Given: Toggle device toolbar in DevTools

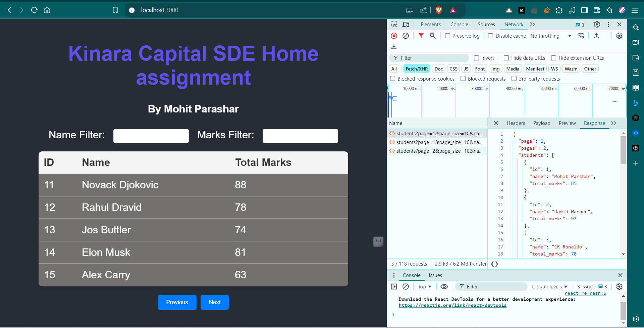Looking at the screenshot, I should tap(406, 25).
